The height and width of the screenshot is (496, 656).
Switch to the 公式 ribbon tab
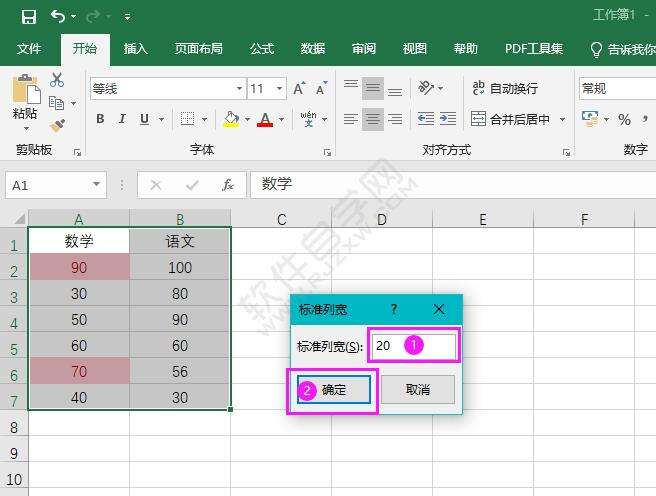tap(262, 49)
